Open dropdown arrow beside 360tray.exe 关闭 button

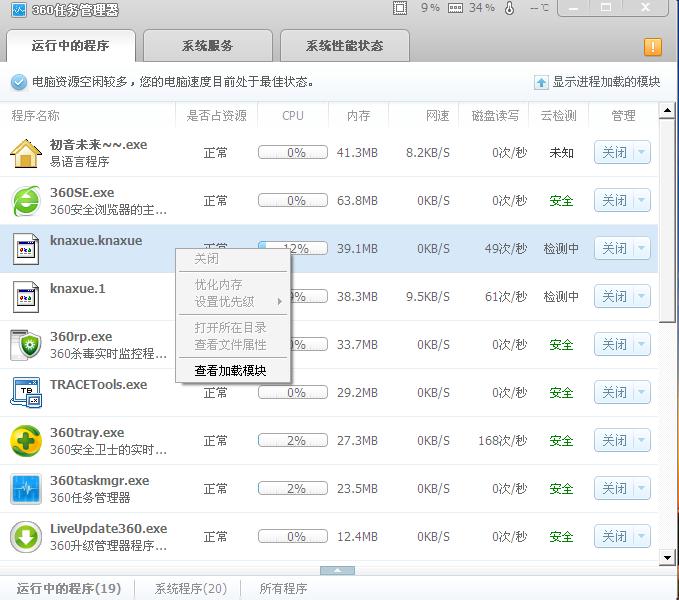(x=642, y=441)
